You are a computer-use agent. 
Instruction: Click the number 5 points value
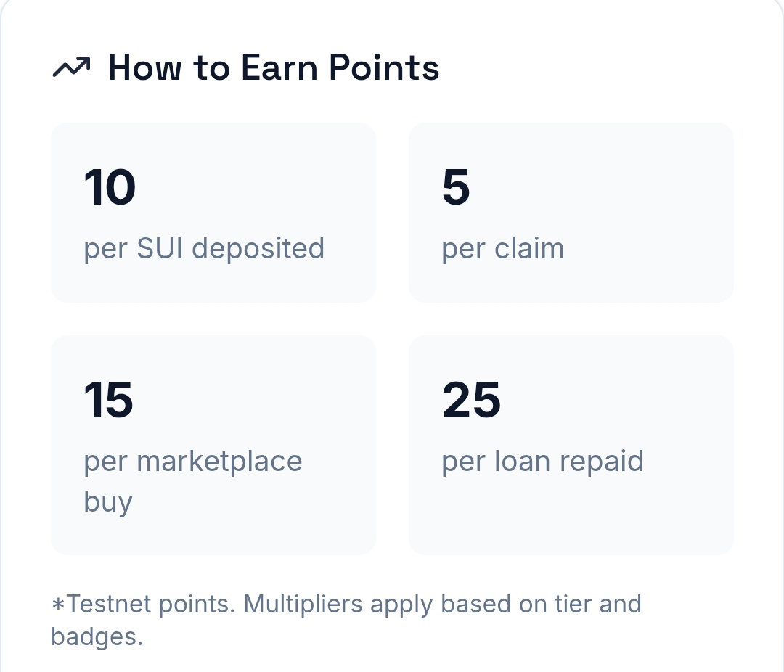pos(456,187)
